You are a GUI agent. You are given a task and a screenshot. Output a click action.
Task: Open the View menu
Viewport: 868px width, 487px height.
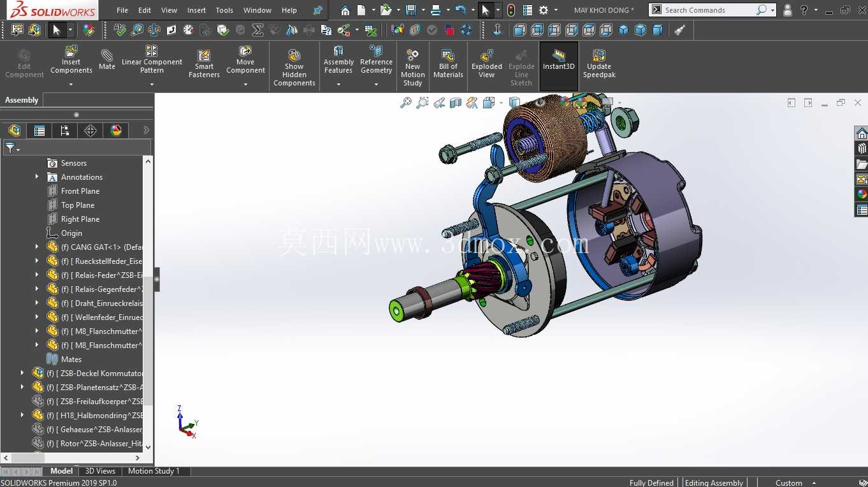(170, 10)
